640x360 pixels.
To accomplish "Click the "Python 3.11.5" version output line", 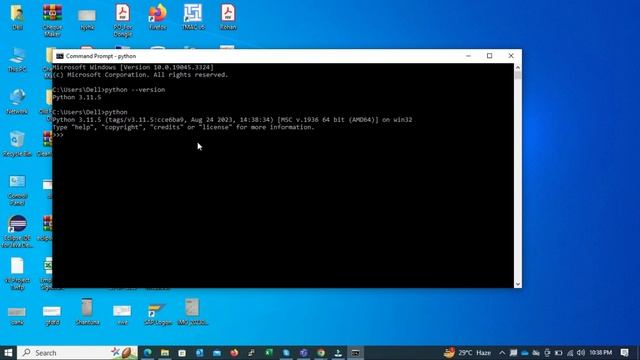I will (x=77, y=97).
